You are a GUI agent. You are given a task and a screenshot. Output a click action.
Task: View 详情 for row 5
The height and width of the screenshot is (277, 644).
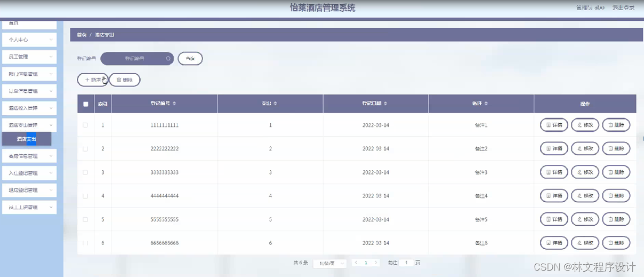coord(554,219)
